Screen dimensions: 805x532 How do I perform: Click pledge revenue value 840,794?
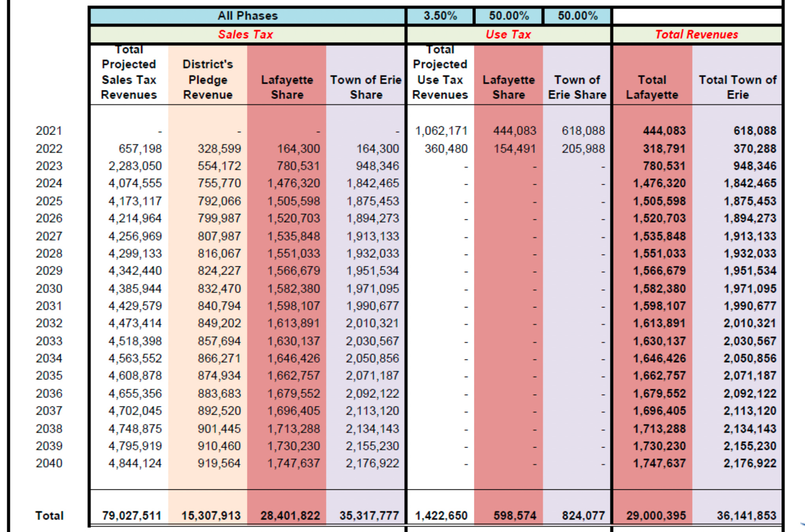[x=219, y=306]
